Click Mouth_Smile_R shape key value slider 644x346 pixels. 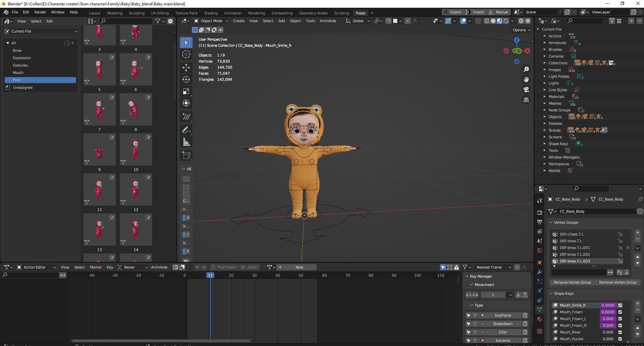coord(608,305)
